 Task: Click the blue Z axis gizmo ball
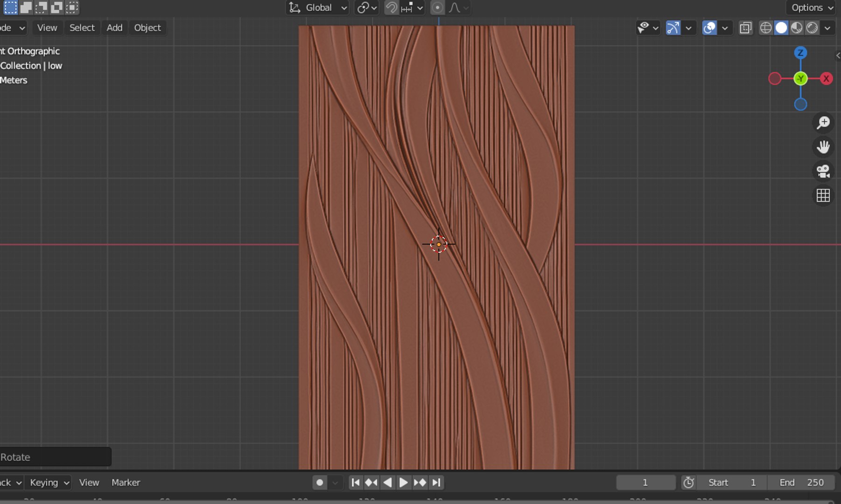(800, 53)
